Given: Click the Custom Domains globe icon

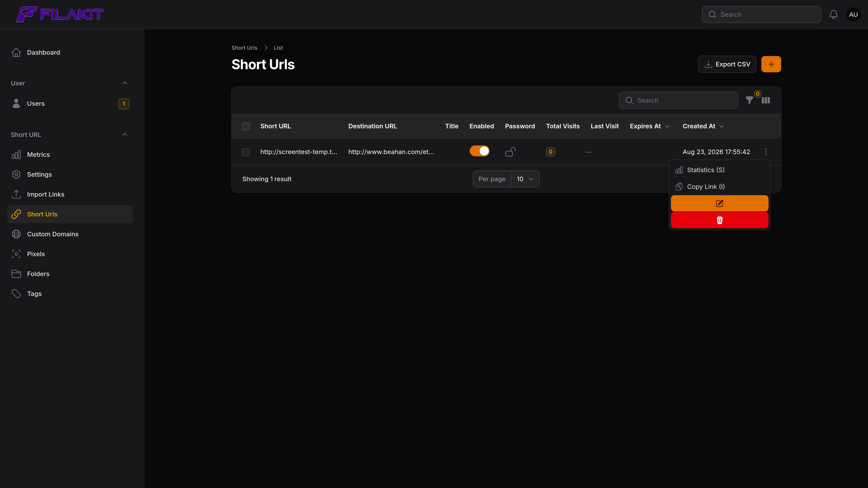Looking at the screenshot, I should coord(16,234).
